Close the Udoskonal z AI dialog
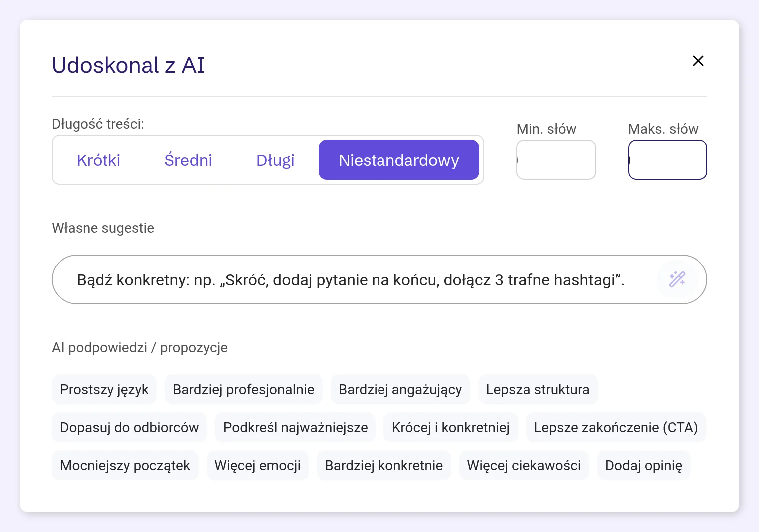The height and width of the screenshot is (532, 759). (x=698, y=61)
